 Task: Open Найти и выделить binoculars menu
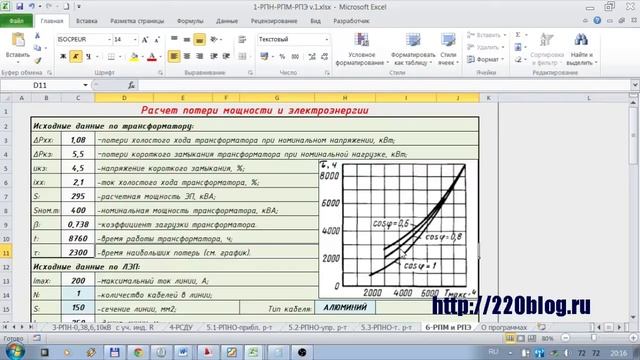pos(582,49)
